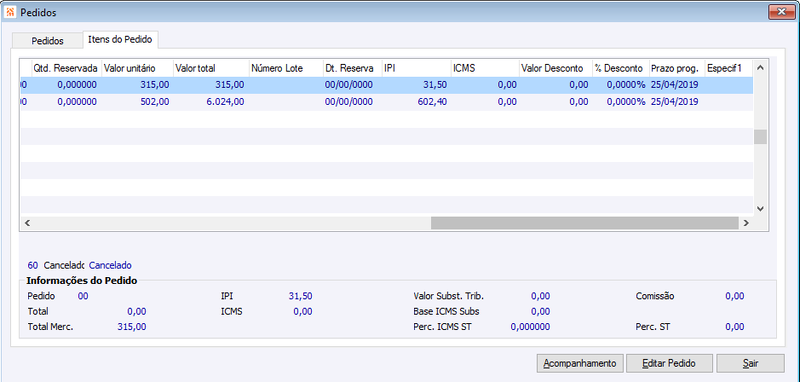Click the Dt. Reserva column header

(353, 68)
